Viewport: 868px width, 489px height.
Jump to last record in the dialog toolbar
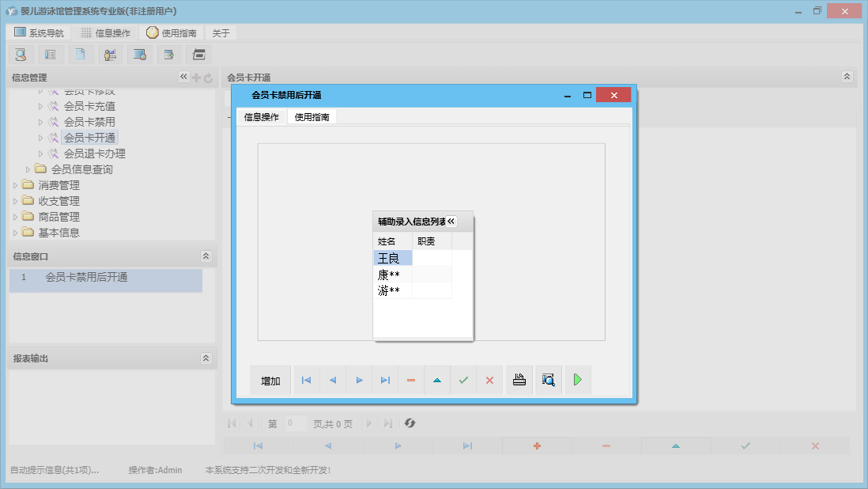click(385, 380)
